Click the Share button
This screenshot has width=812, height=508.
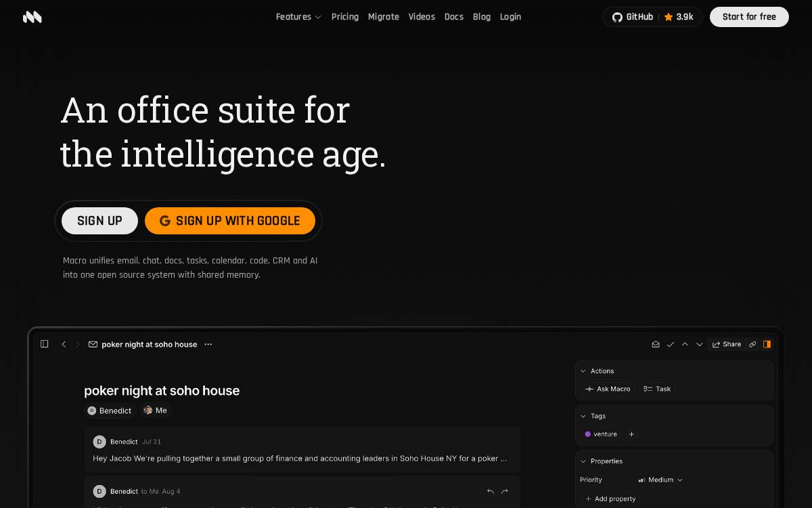click(727, 344)
